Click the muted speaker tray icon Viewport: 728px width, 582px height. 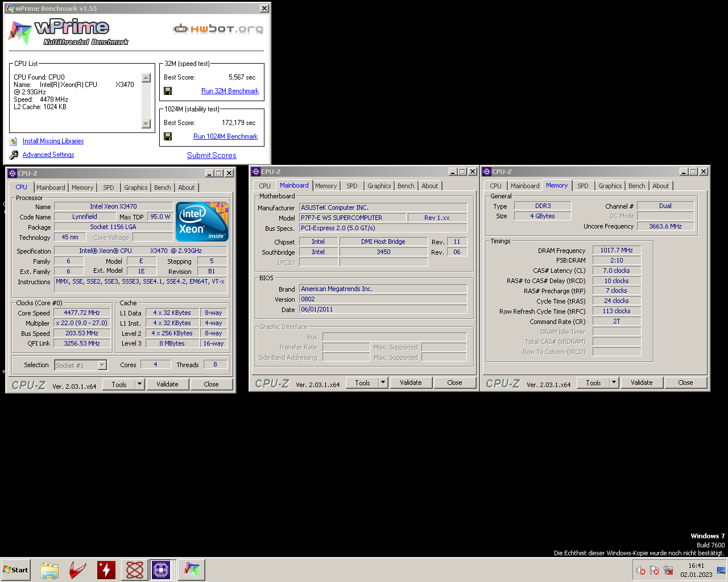coord(641,570)
